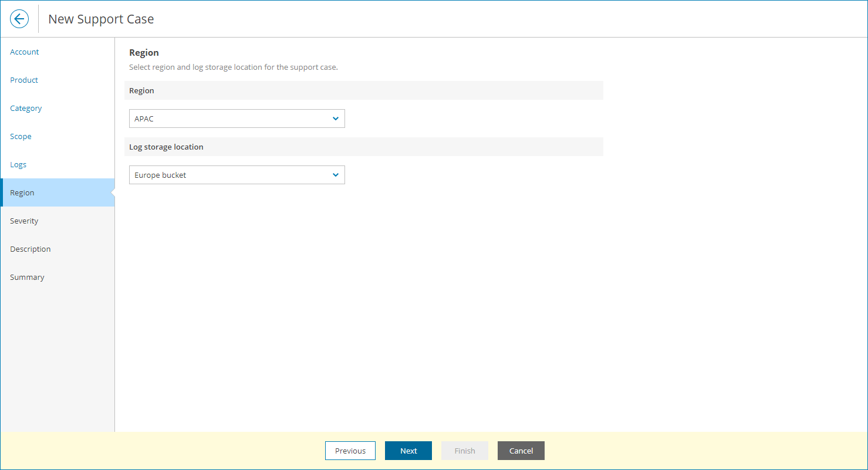Image resolution: width=868 pixels, height=470 pixels.
Task: Click the Previous button
Action: (350, 451)
